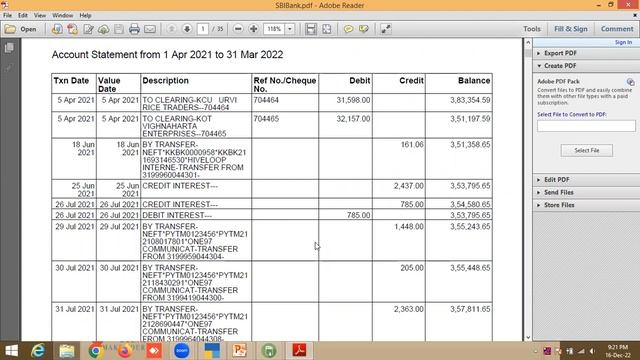Show page thumbnails panel icon
The height and width of the screenshot is (360, 640).
point(9,48)
